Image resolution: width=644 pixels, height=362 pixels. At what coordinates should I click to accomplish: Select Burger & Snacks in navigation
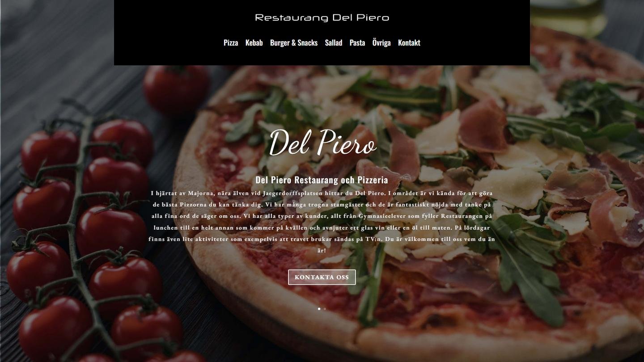click(x=294, y=43)
